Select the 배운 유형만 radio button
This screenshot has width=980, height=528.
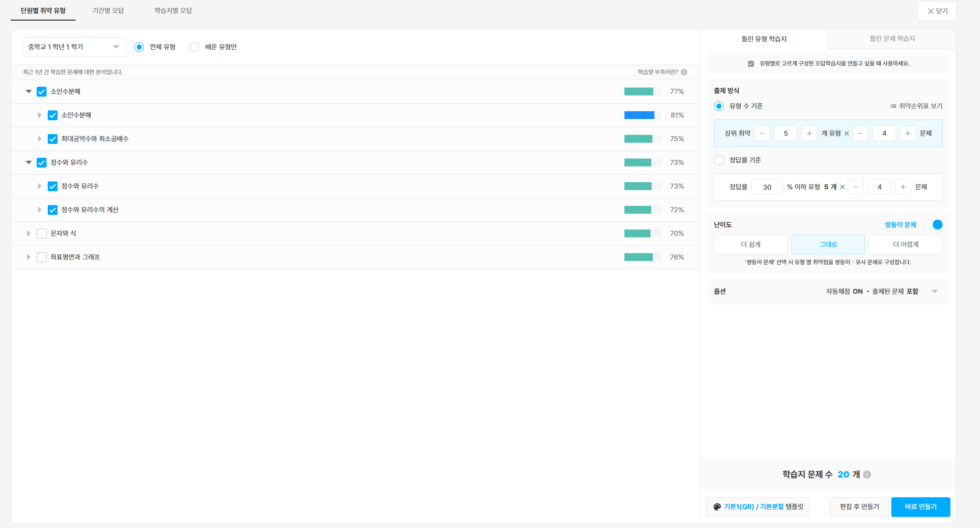tap(194, 47)
